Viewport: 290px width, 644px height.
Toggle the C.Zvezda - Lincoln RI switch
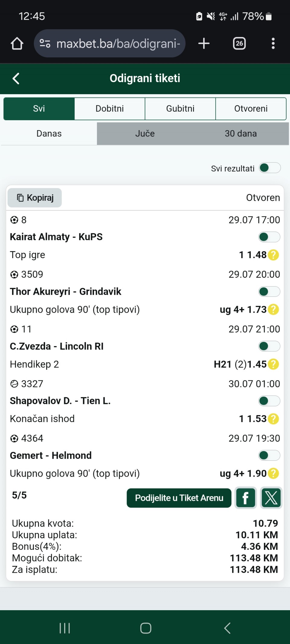(x=269, y=346)
